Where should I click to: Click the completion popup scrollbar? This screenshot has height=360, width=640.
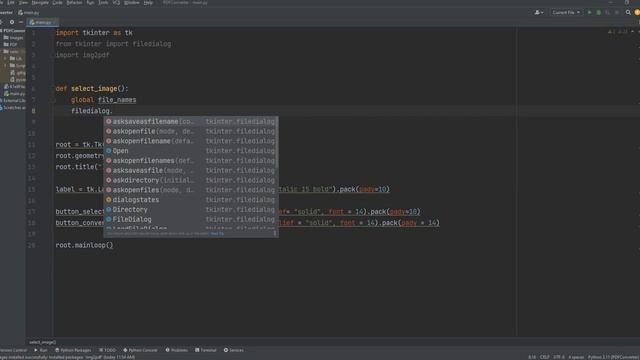click(277, 143)
